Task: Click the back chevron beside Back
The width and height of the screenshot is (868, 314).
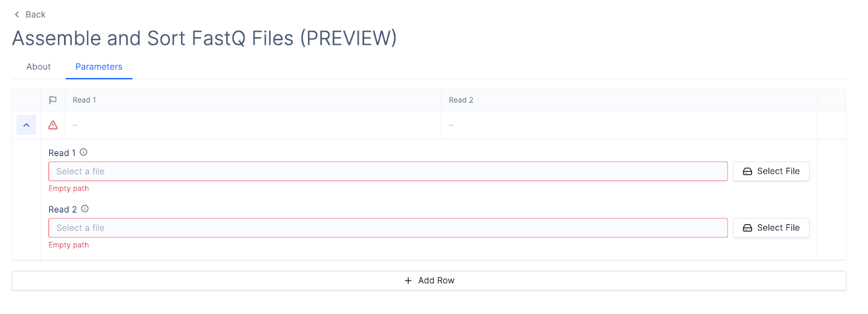Action: pyautogui.click(x=16, y=14)
